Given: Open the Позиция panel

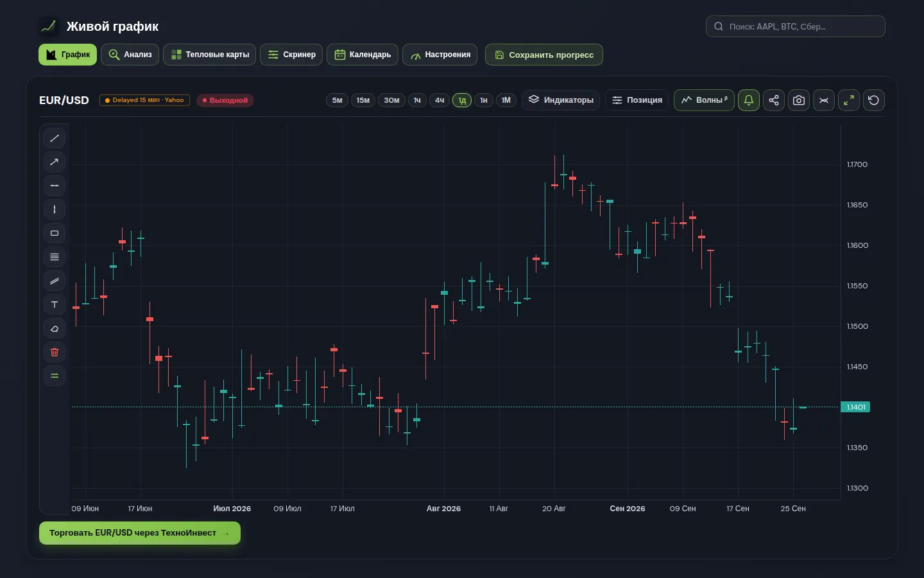Looking at the screenshot, I should coord(637,100).
